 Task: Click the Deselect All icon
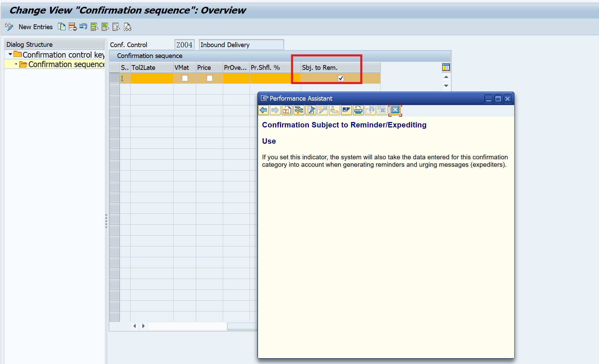tap(116, 27)
